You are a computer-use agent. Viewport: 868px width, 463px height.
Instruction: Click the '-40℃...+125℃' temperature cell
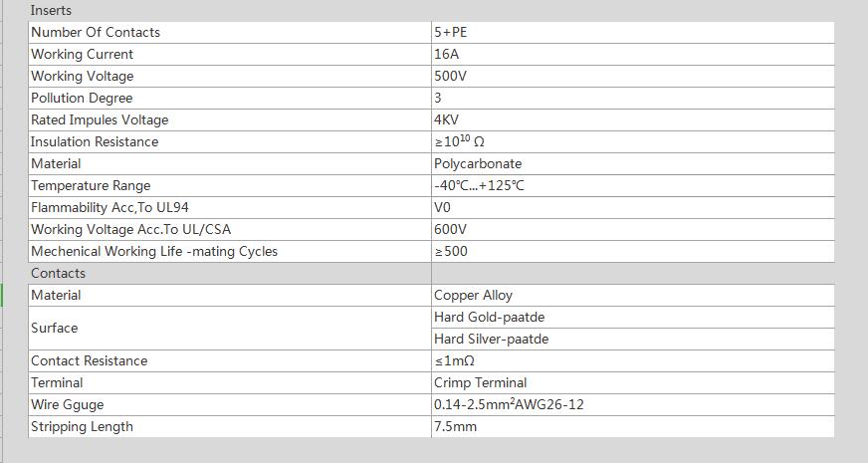(x=633, y=185)
